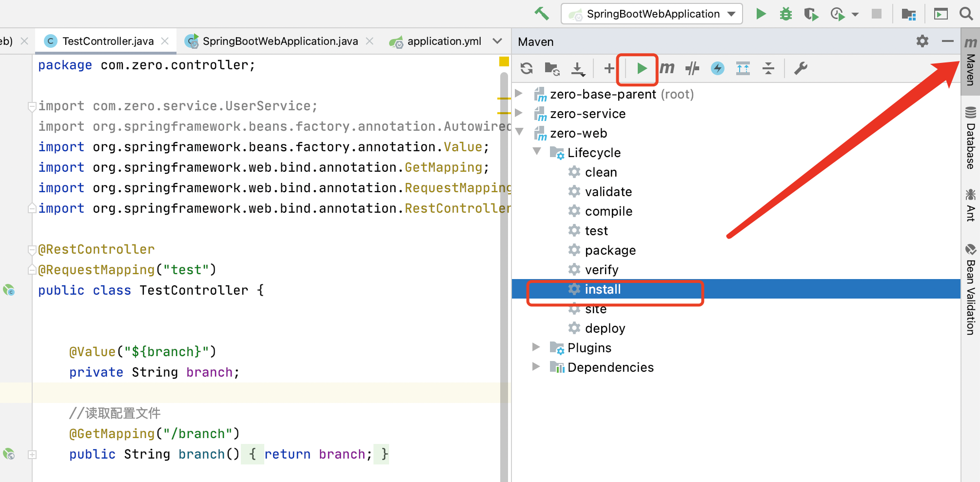Click gutter endpoint icon beside branch() method

9,454
